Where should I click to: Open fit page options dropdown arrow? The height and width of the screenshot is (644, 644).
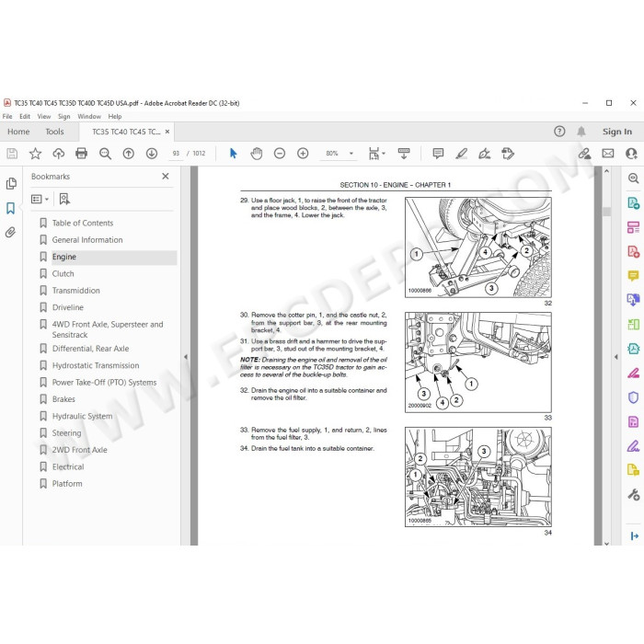384,154
